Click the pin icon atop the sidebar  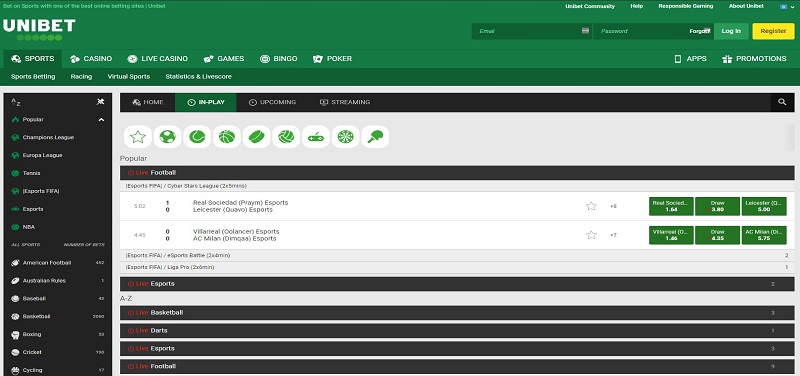(101, 102)
